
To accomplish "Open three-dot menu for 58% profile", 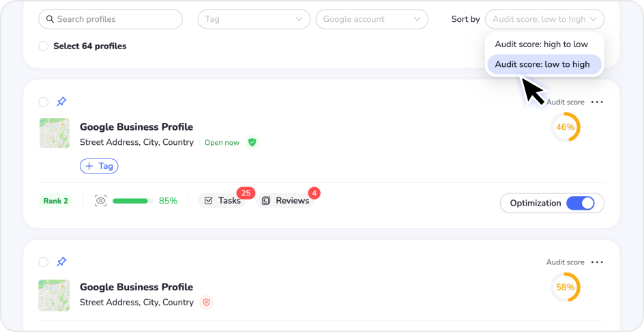I will pyautogui.click(x=597, y=262).
